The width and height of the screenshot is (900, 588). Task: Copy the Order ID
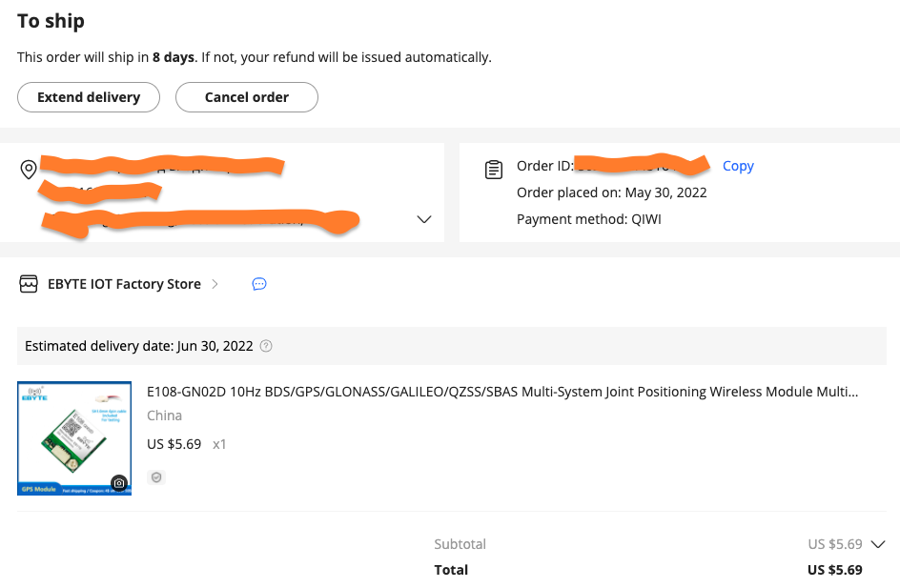(x=738, y=166)
